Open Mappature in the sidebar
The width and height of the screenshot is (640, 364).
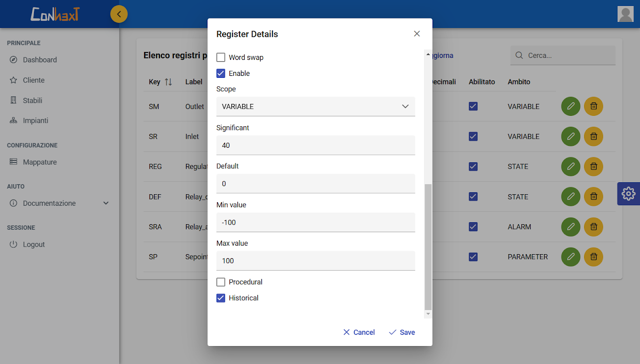(x=39, y=162)
